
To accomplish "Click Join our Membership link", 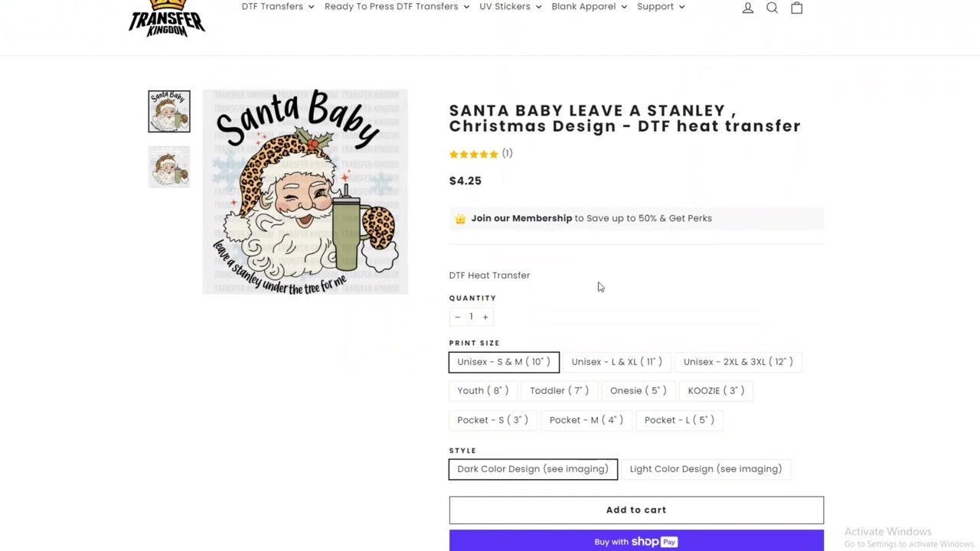I will (521, 219).
